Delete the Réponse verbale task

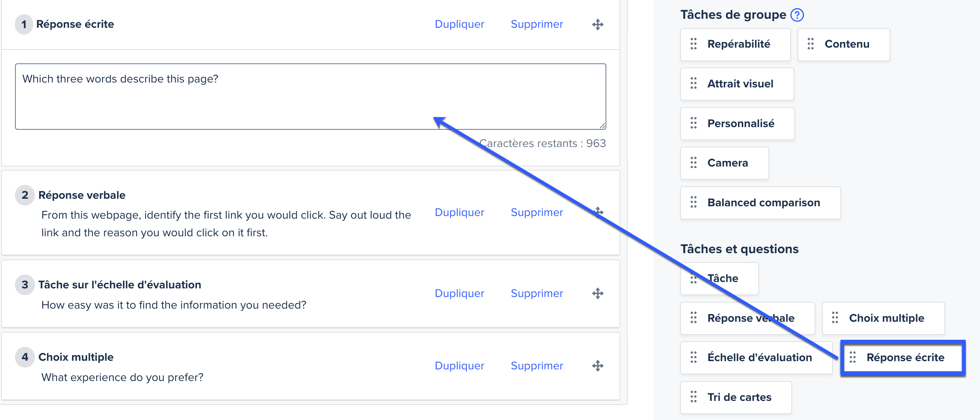pos(537,213)
